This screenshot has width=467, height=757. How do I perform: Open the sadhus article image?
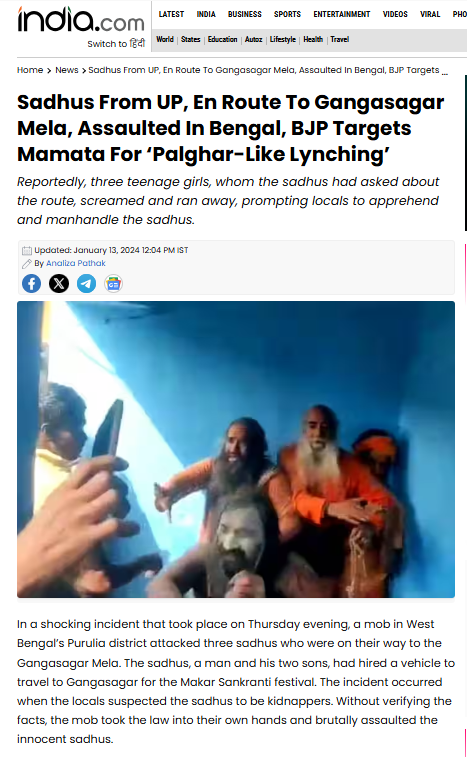pos(236,449)
